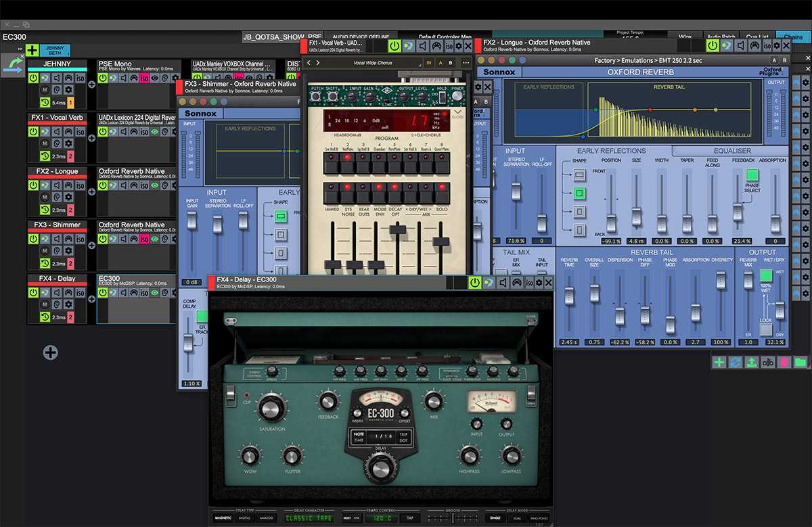Toggle power in FX1 - Vocal Verb plugin window

click(394, 45)
